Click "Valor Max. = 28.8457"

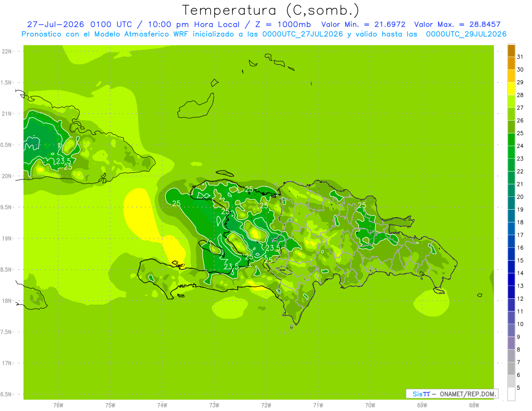457,24
